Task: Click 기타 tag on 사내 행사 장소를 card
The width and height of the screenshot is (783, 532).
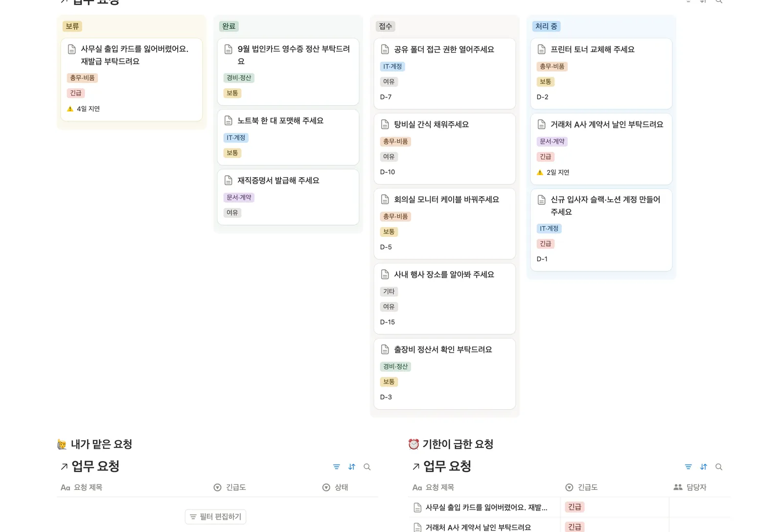Action: [389, 292]
